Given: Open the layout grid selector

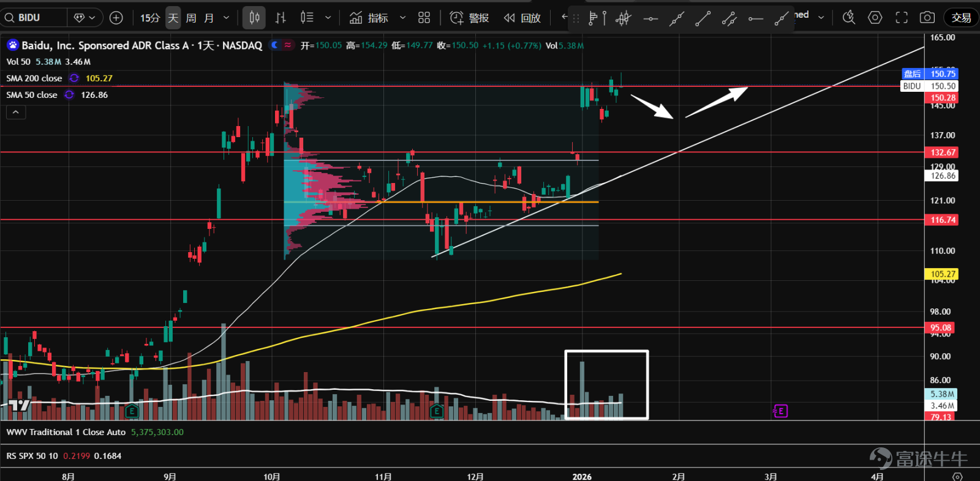Looking at the screenshot, I should pyautogui.click(x=424, y=18).
